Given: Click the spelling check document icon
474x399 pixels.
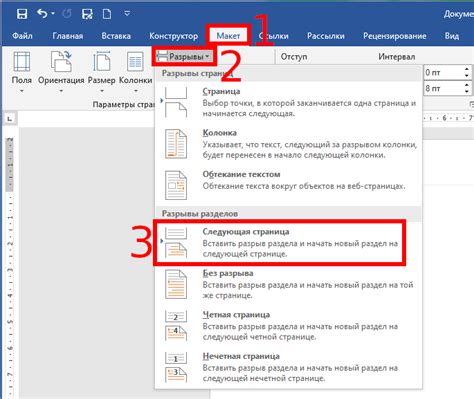Looking at the screenshot, I should [x=87, y=14].
